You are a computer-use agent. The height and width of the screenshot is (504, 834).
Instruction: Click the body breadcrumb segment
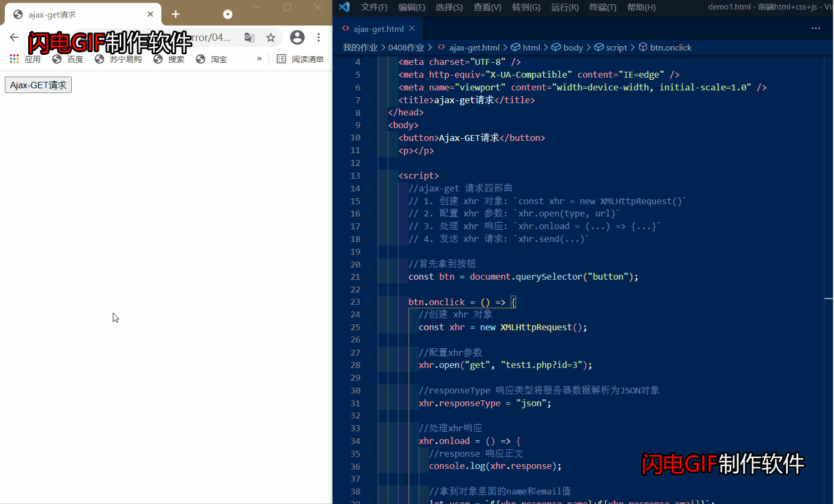coord(567,47)
